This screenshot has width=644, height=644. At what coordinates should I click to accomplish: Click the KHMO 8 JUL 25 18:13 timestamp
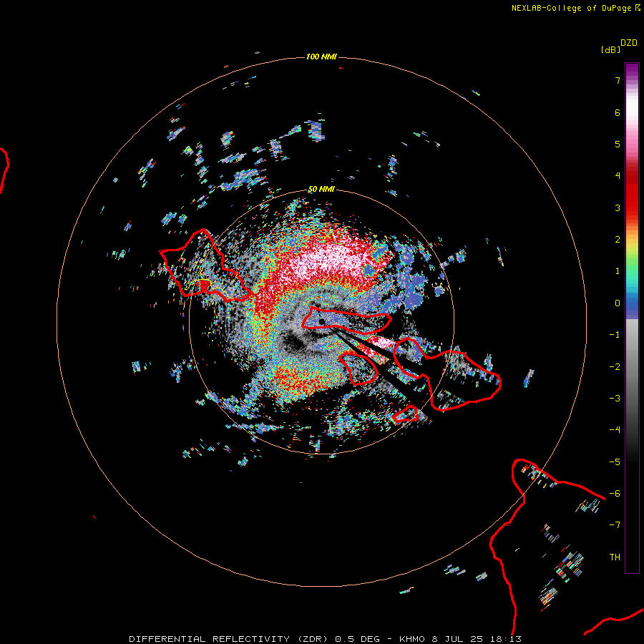460,639
